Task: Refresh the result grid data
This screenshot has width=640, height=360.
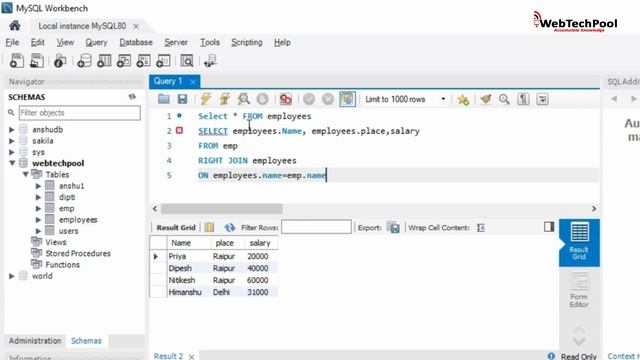Action: coord(229,227)
